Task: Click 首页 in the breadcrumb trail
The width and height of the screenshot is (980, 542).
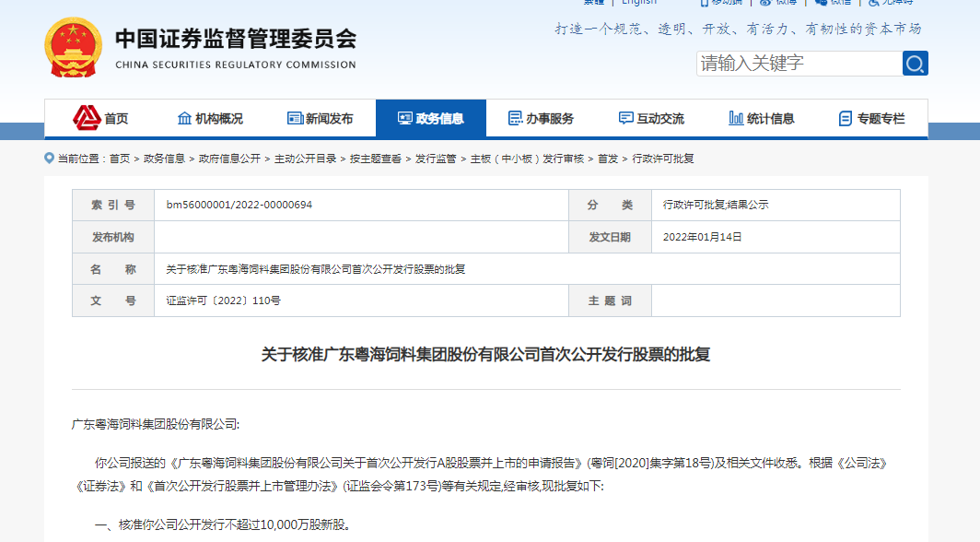Action: pyautogui.click(x=120, y=159)
